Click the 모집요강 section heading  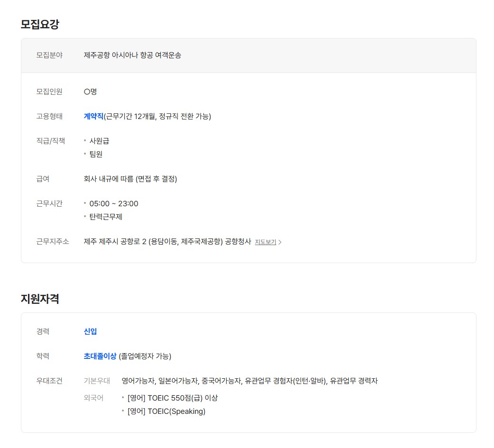point(40,25)
